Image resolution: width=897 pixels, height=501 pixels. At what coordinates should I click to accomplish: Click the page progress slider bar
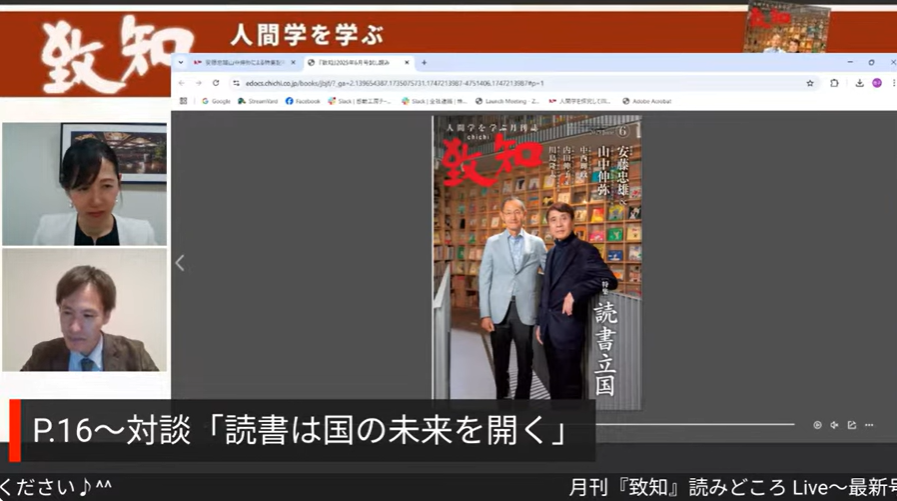click(695, 424)
